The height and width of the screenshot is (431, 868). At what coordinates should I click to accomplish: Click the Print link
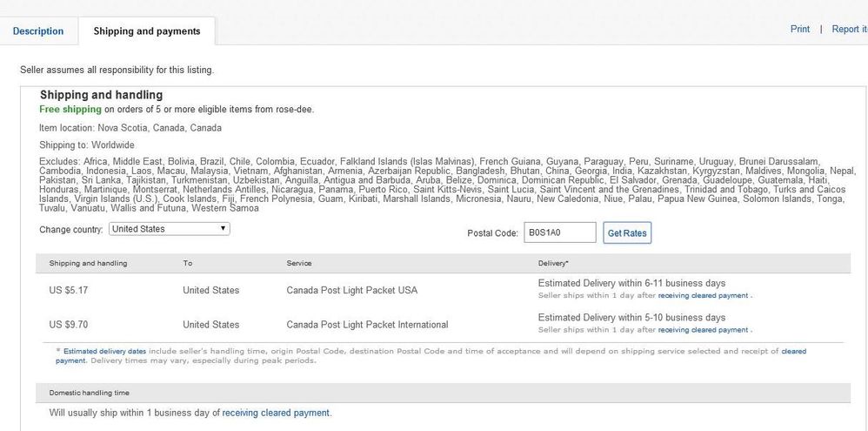799,30
